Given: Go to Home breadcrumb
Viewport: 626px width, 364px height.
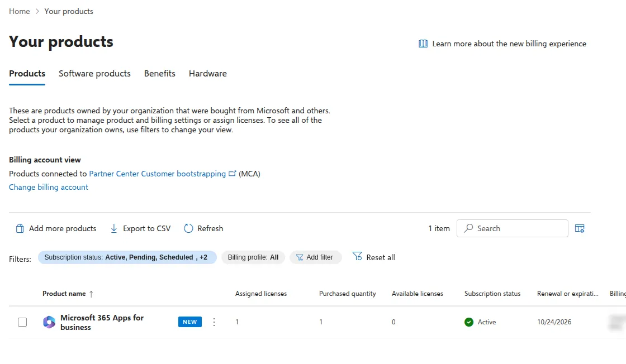Looking at the screenshot, I should point(20,11).
